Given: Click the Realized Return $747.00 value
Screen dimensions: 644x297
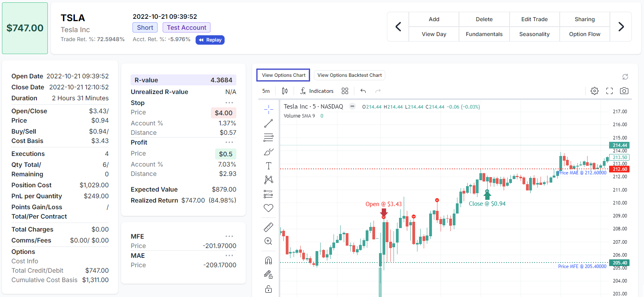Looking at the screenshot, I should coord(193,200).
